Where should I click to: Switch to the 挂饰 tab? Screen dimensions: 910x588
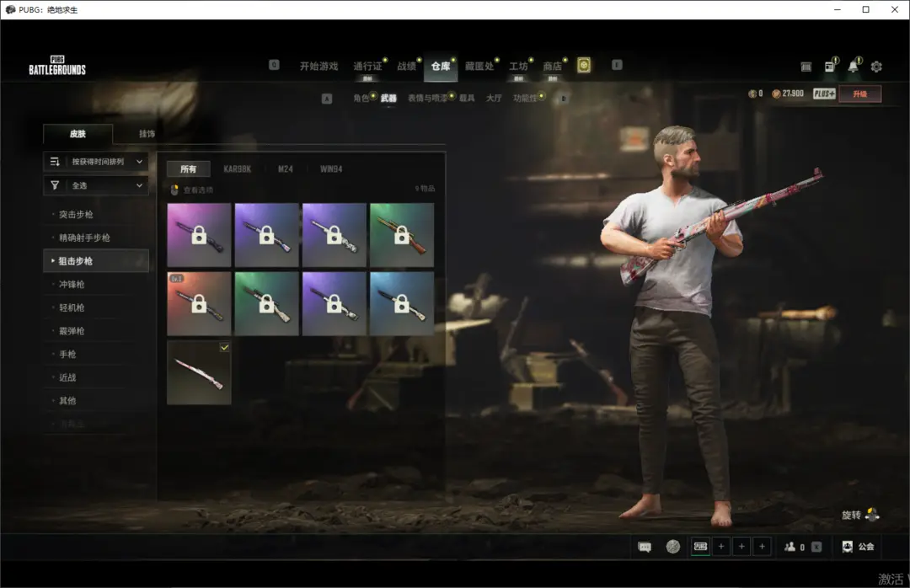tap(147, 134)
